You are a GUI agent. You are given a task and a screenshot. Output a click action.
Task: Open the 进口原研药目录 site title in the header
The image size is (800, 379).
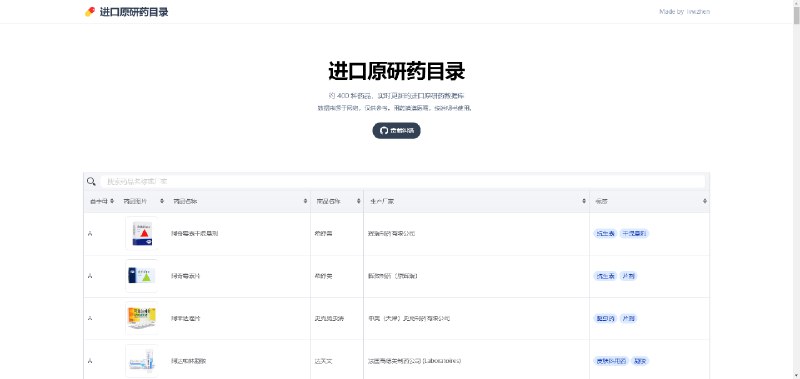[x=134, y=12]
